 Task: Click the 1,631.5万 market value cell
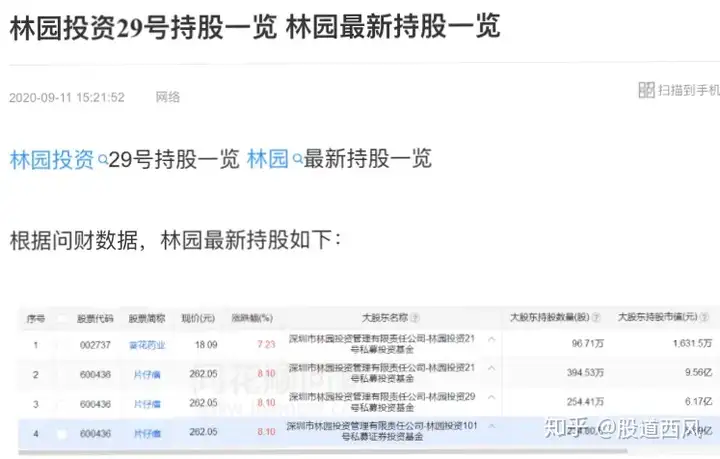(692, 343)
